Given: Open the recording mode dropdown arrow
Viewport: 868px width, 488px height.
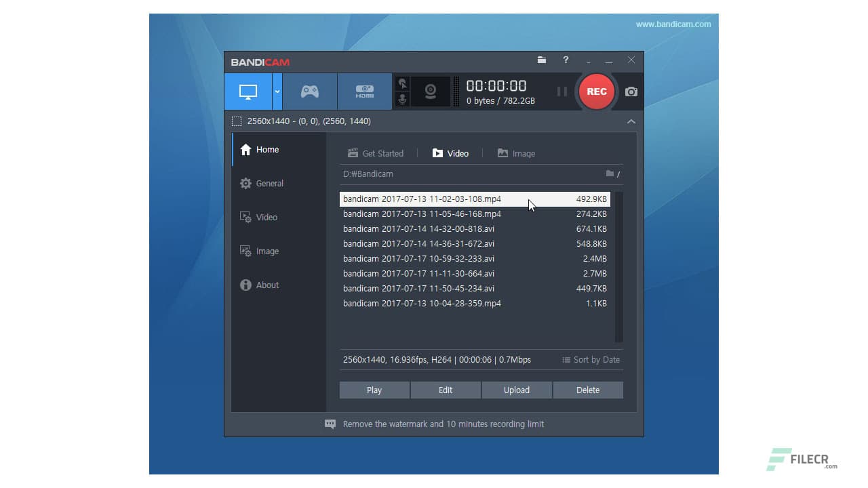Looking at the screenshot, I should 276,91.
